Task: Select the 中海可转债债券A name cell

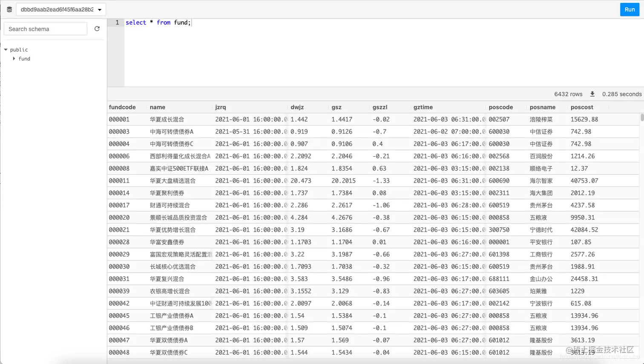Action: [x=172, y=132]
